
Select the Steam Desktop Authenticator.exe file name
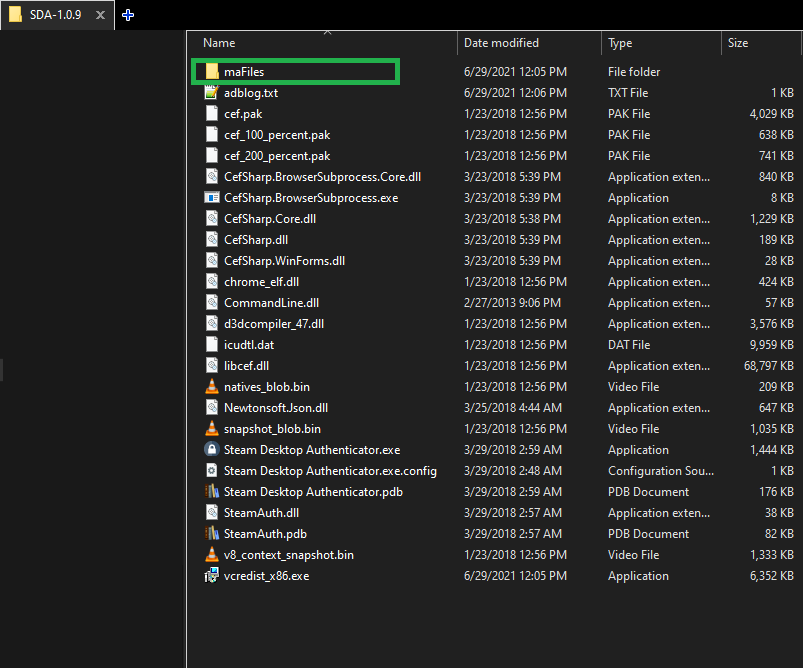pyautogui.click(x=312, y=450)
